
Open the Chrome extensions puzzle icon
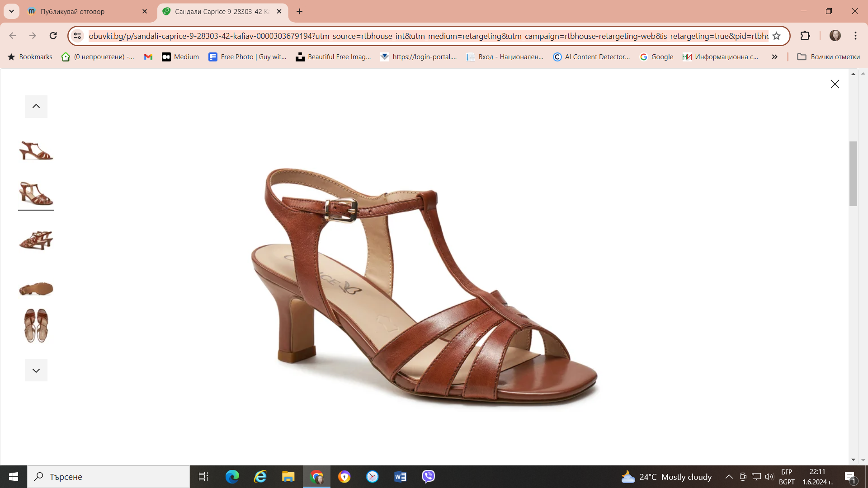coord(805,36)
